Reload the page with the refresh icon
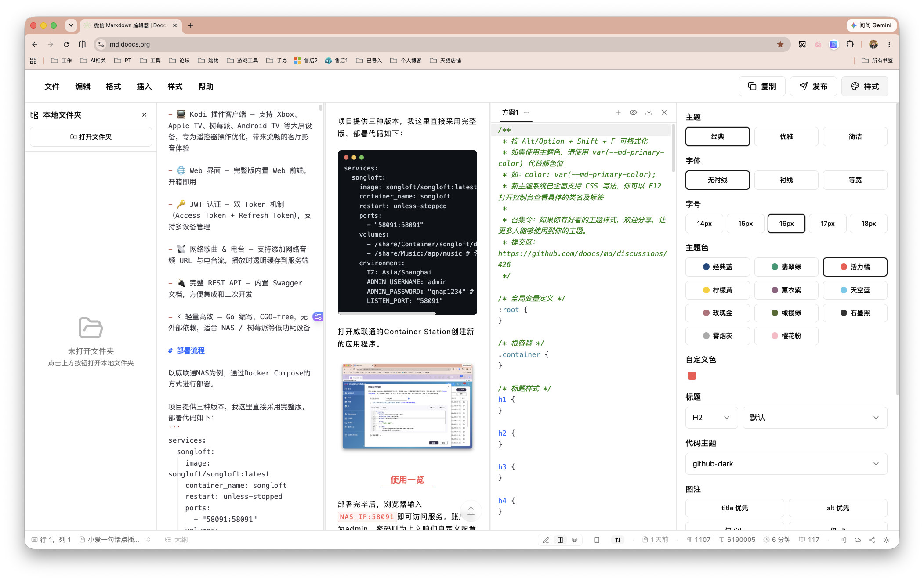924x581 pixels. click(x=66, y=44)
